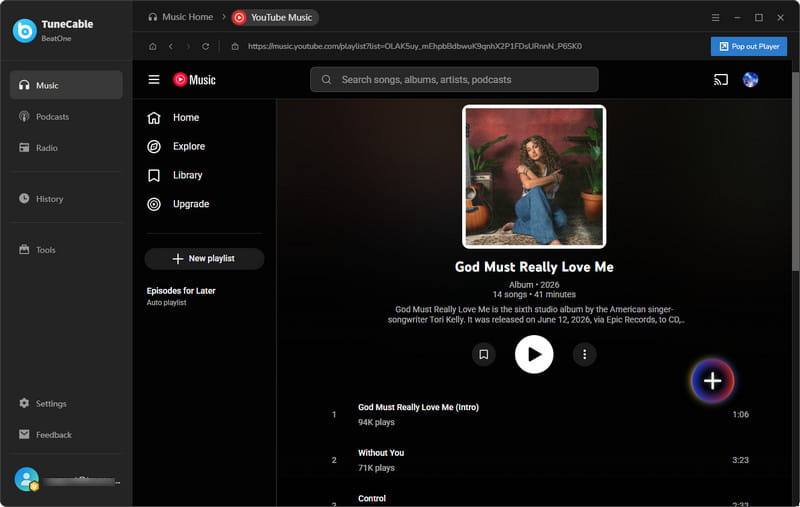Reload the page with refresh icon
800x507 pixels.
(205, 46)
